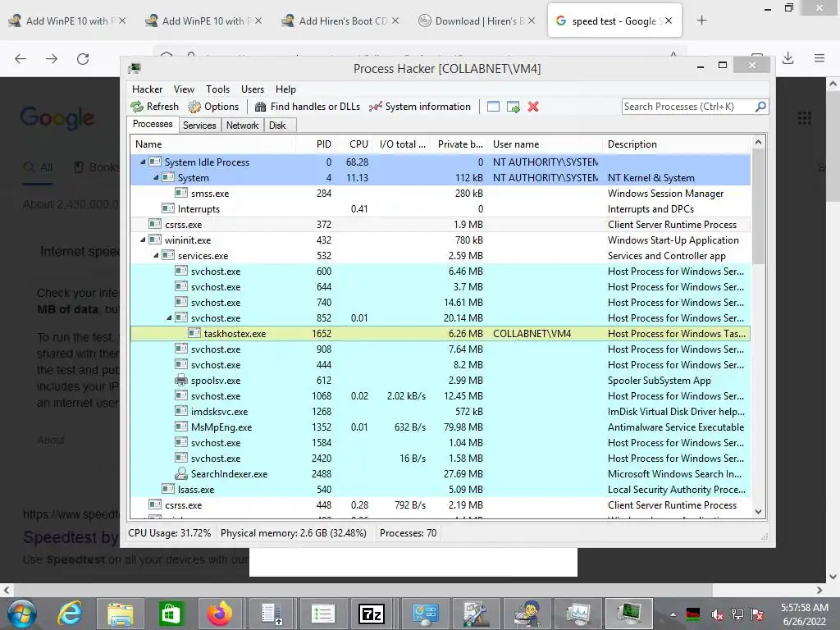The image size is (840, 630).
Task: Close the Add Hiren's Boot CD tab
Action: [x=395, y=21]
